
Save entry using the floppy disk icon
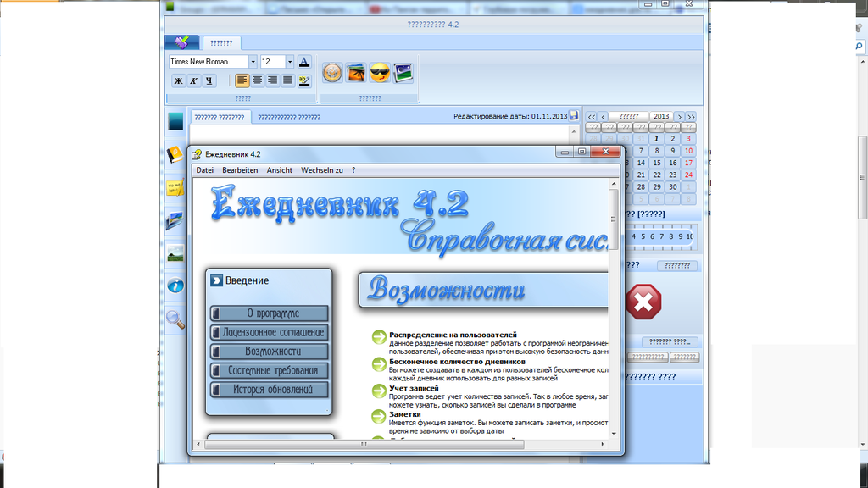pos(574,116)
